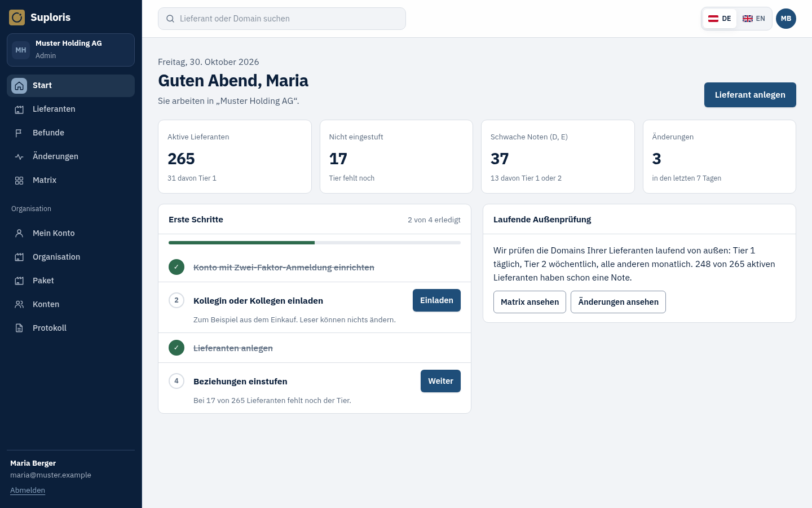Click step number 4 circle for Beziehungen einstufen
The width and height of the screenshot is (812, 508).
(x=176, y=381)
